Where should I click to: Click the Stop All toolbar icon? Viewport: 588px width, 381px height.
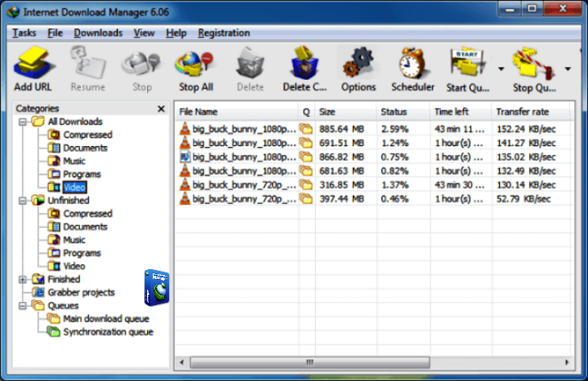(x=196, y=69)
